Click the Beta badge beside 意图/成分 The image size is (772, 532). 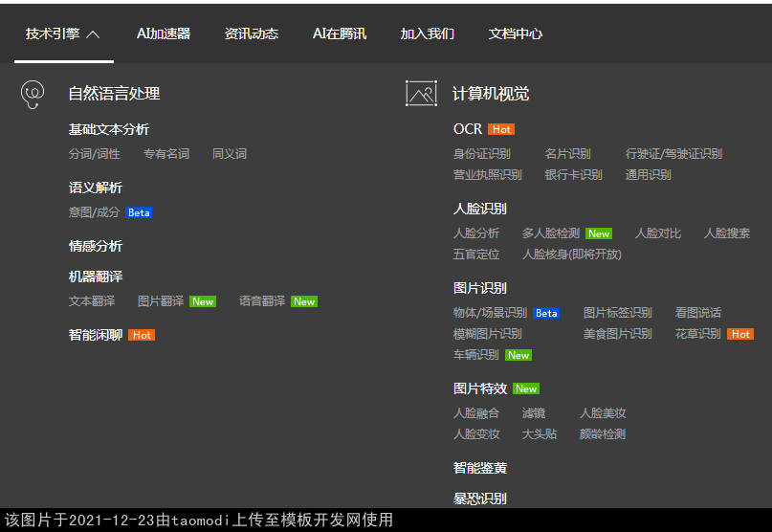[x=140, y=212]
